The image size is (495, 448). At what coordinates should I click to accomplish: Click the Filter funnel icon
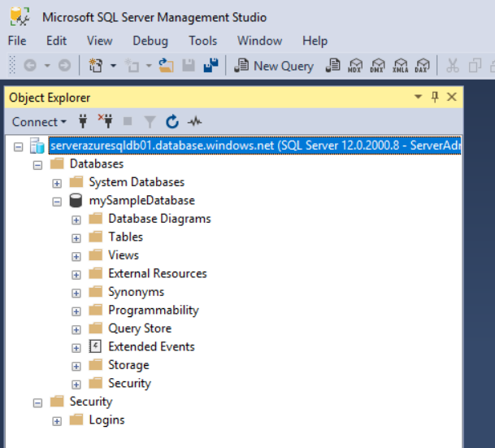[x=150, y=122]
